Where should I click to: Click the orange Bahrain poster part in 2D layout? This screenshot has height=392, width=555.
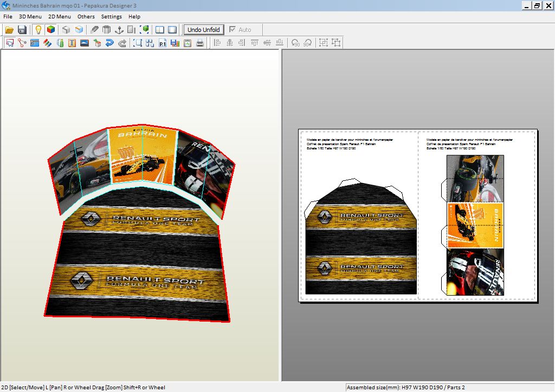(475, 225)
